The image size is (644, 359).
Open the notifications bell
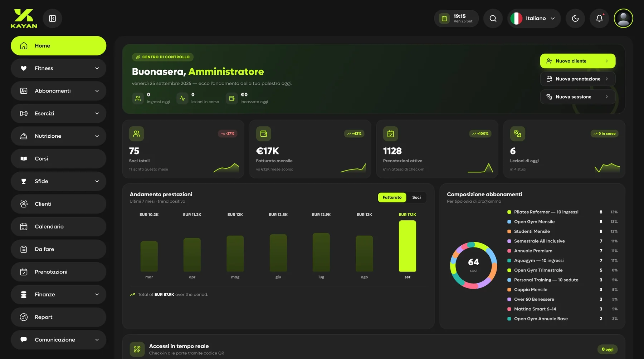[x=599, y=19]
